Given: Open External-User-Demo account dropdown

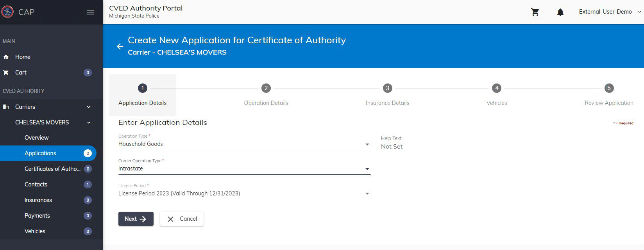Looking at the screenshot, I should pyautogui.click(x=610, y=12).
